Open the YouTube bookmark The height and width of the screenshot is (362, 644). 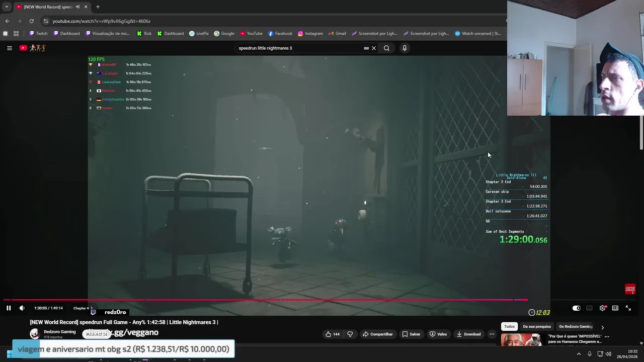[251, 34]
